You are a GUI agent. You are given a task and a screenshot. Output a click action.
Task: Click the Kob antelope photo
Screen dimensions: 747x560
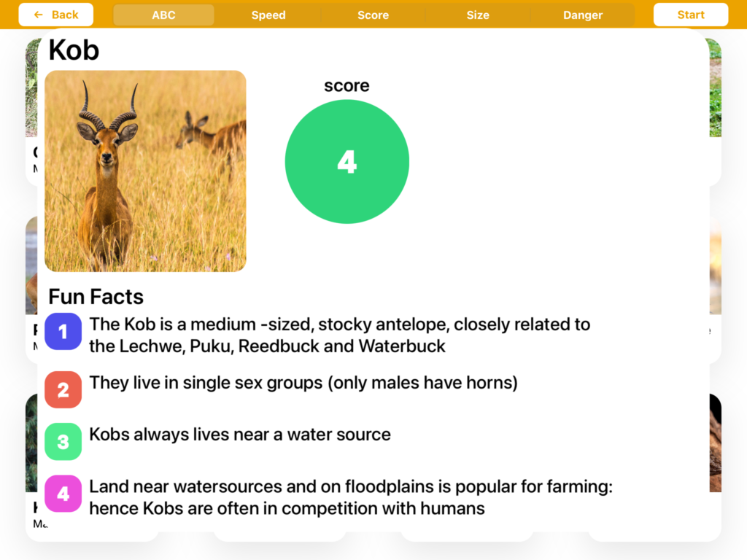pyautogui.click(x=146, y=171)
